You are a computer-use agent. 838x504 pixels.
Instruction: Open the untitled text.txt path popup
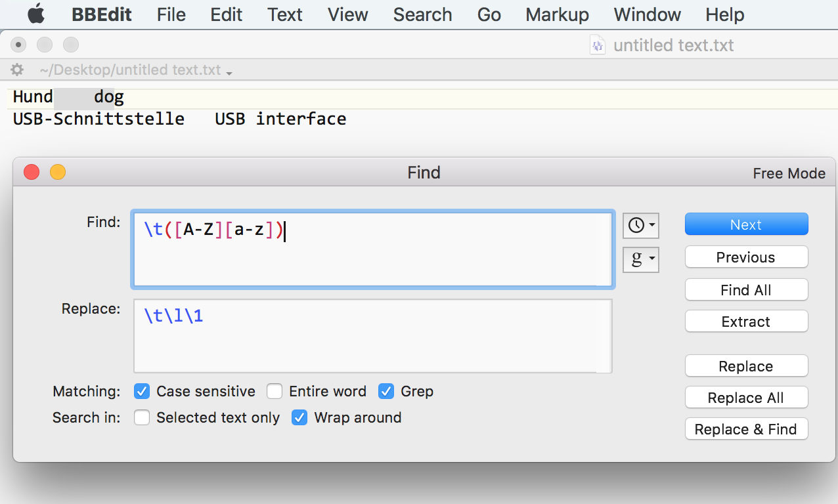(x=136, y=70)
